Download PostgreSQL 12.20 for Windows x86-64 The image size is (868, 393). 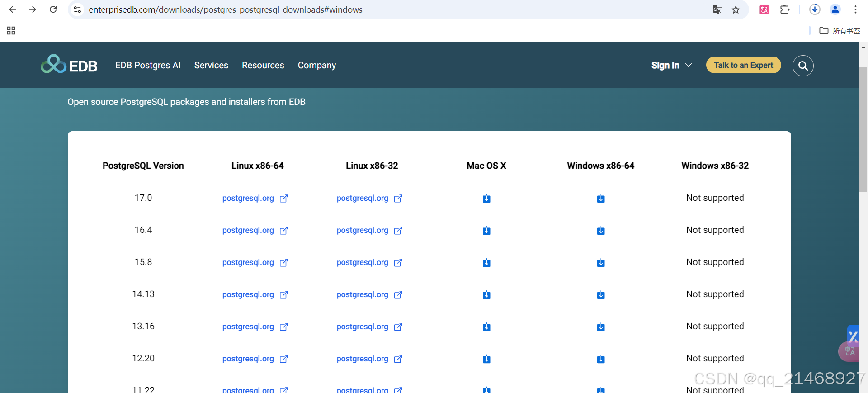click(600, 359)
